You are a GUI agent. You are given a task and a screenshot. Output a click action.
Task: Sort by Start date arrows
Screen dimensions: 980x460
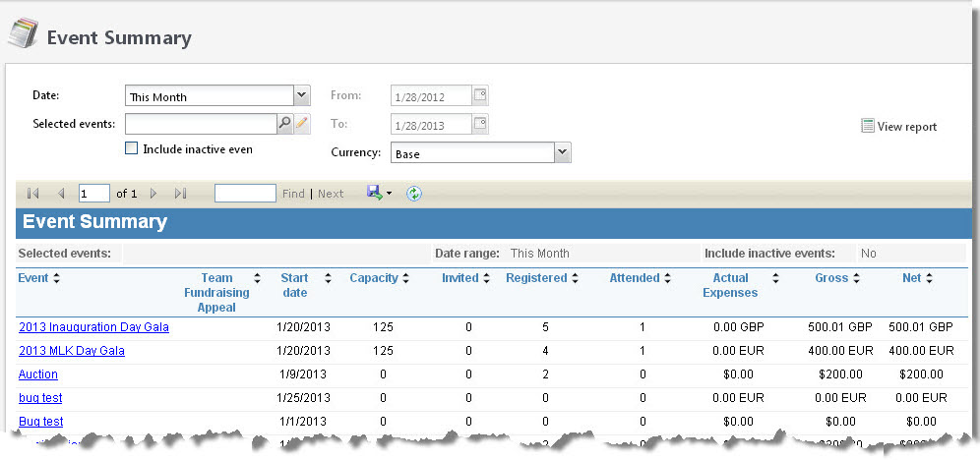pyautogui.click(x=327, y=278)
